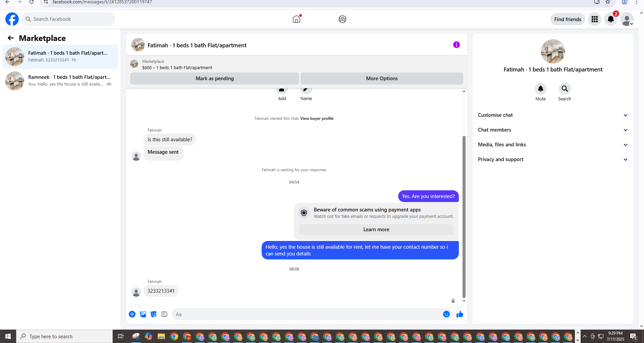Open Ramneek conversation in list
644x343 pixels.
coord(60,81)
